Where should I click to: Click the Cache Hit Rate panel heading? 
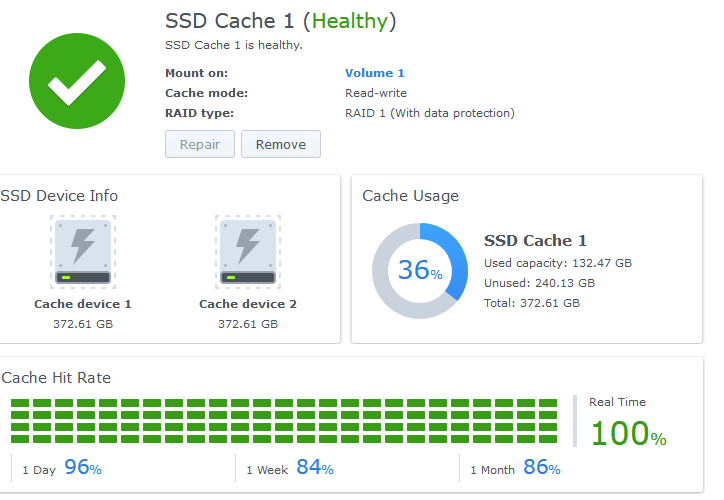(56, 378)
